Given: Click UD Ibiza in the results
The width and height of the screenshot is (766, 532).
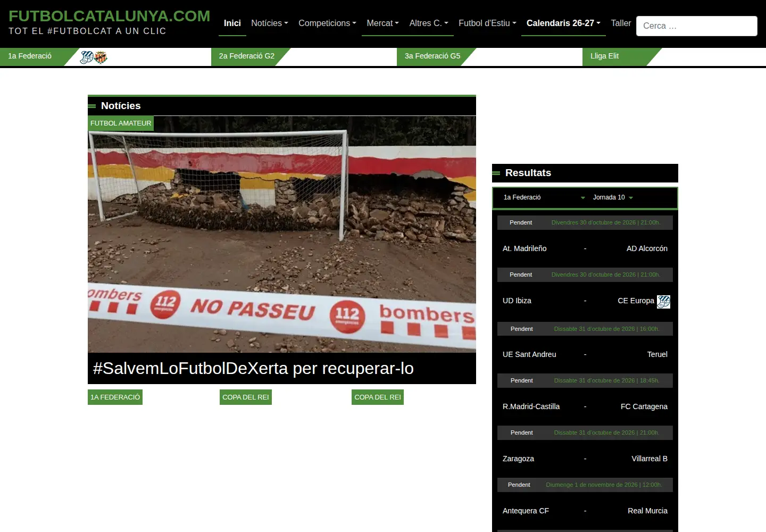Looking at the screenshot, I should [517, 301].
